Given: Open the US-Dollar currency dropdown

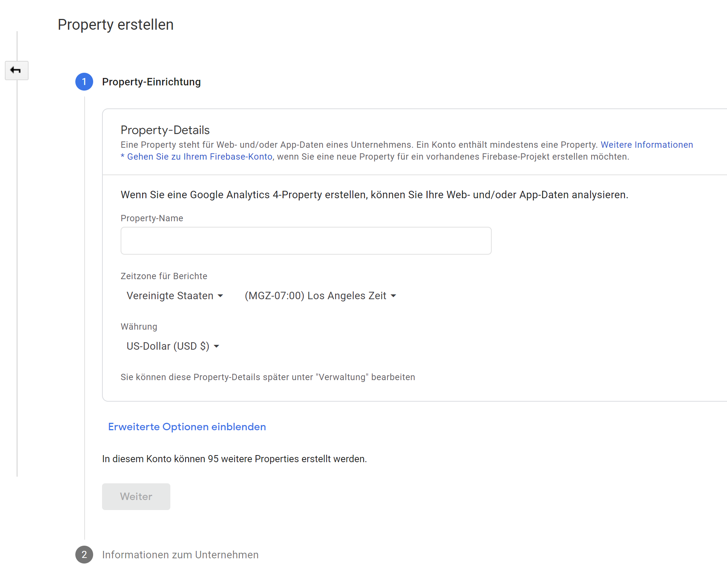Looking at the screenshot, I should (x=173, y=346).
